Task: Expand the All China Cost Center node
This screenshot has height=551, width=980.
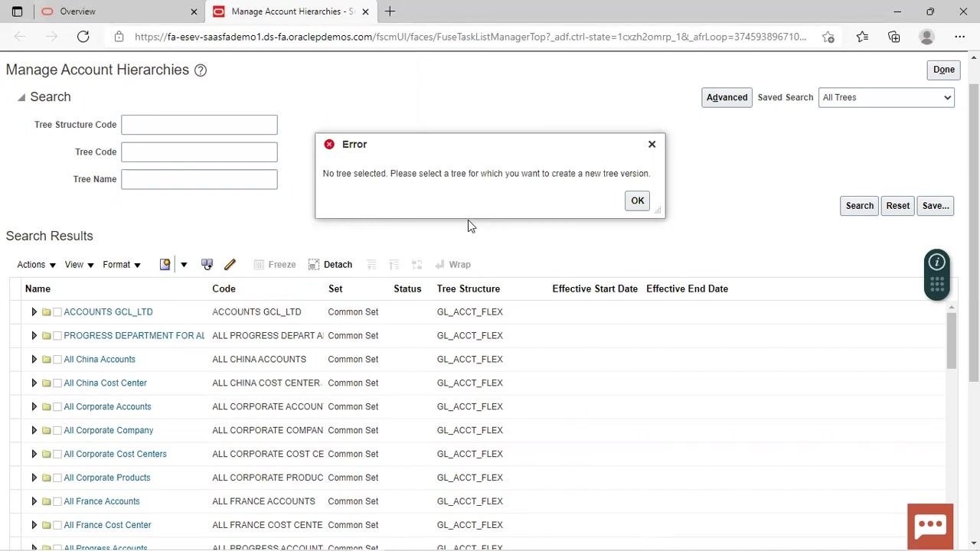Action: point(34,383)
